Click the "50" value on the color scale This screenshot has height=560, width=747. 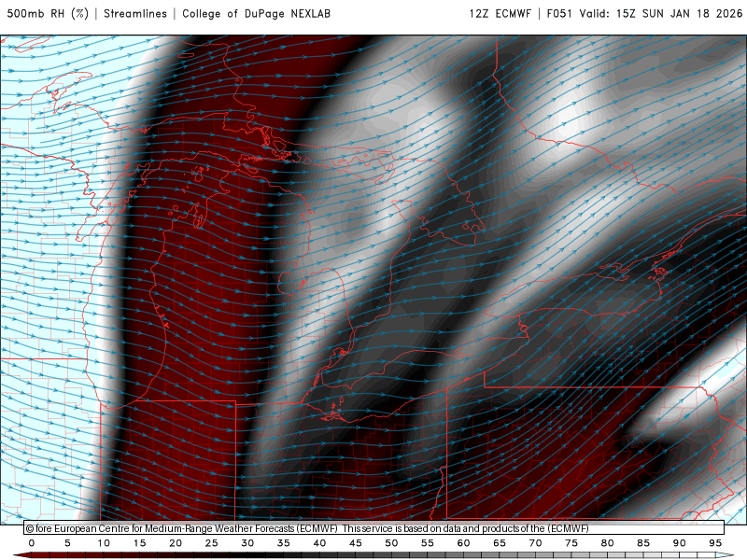coord(391,543)
